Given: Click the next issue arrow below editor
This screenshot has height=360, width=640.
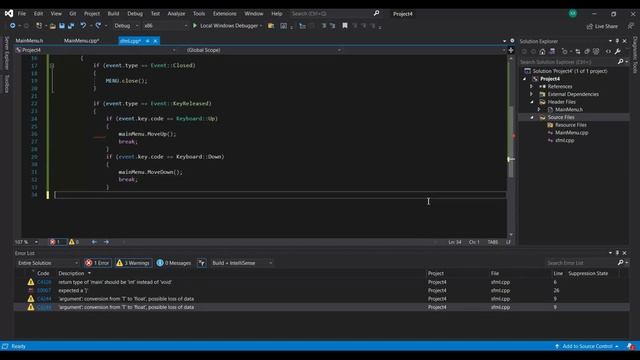Looking at the screenshot, I should [x=106, y=242].
